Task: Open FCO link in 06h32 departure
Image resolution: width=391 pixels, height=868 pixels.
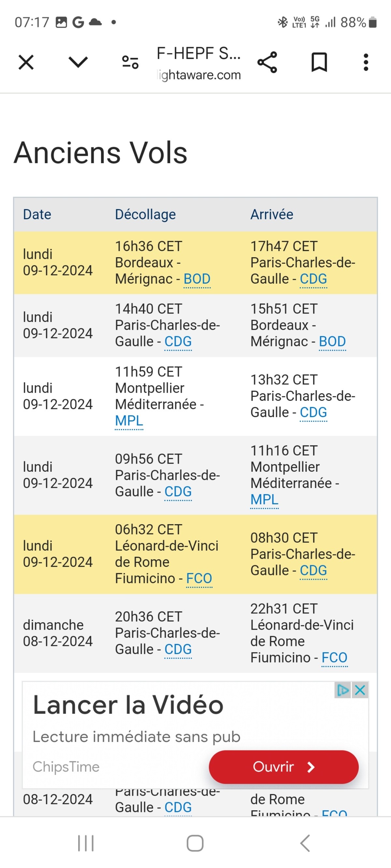Action: tap(199, 579)
